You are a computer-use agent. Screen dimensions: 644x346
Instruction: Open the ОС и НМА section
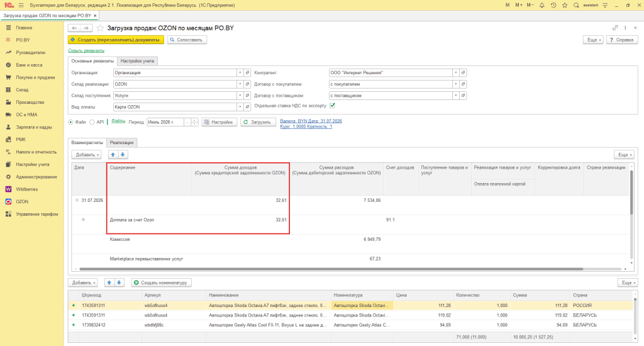[x=26, y=114]
